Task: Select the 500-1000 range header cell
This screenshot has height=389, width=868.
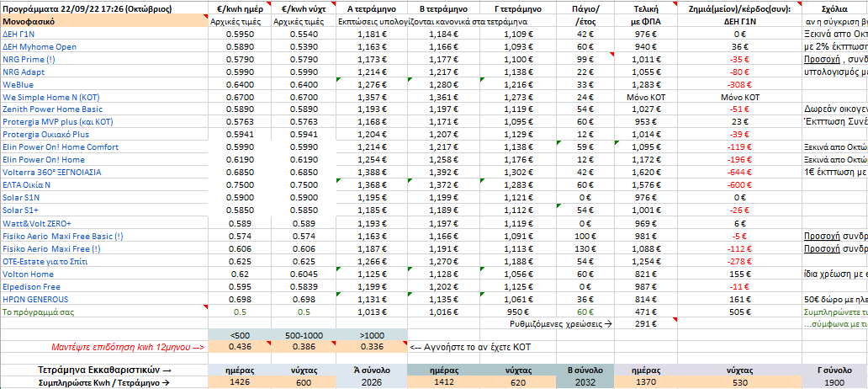Action: click(x=304, y=335)
